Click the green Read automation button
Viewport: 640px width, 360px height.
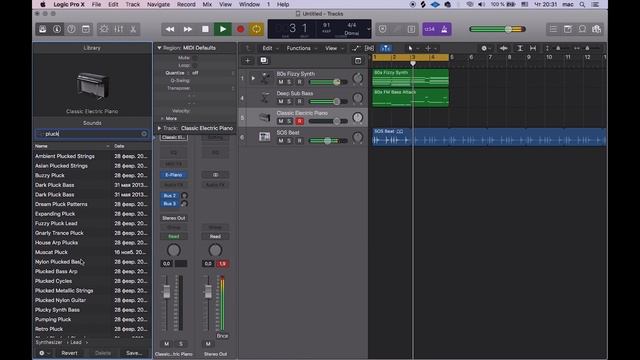pos(173,236)
